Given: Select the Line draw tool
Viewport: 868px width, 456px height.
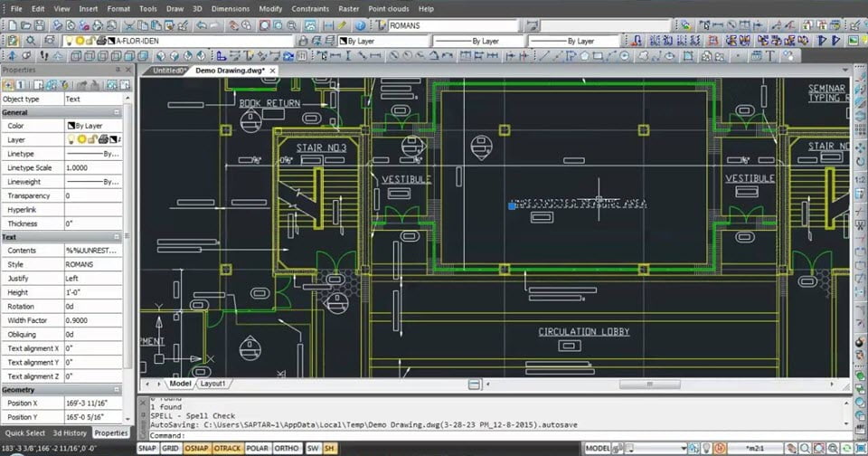Looking at the screenshot, I should pyautogui.click(x=544, y=55).
